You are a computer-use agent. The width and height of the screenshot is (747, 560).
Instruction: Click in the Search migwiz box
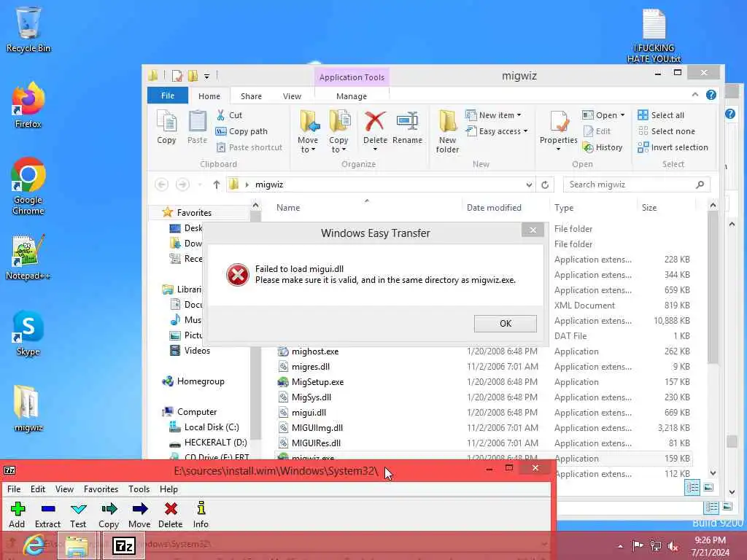click(x=636, y=184)
